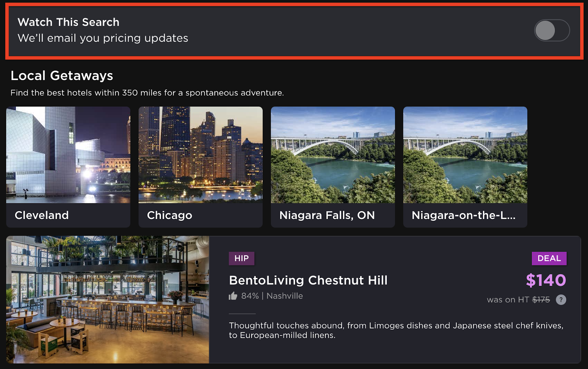Click the HIP category badge

[x=241, y=258]
